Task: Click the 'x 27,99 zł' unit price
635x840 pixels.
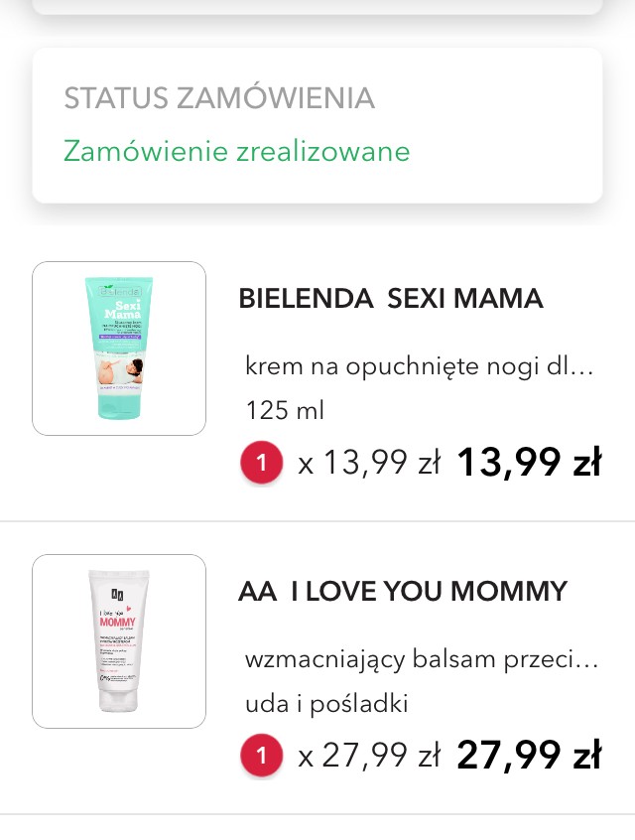Action: pyautogui.click(x=368, y=757)
